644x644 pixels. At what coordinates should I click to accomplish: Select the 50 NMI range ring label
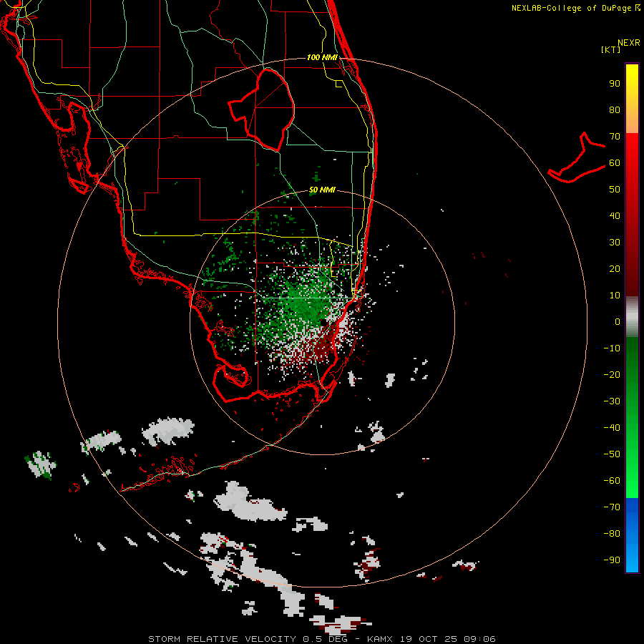tap(322, 190)
